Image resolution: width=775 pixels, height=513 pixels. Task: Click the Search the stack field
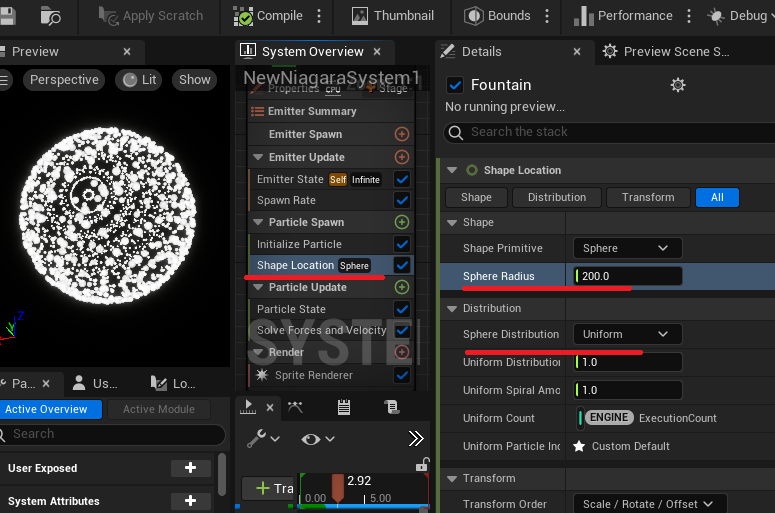(609, 132)
